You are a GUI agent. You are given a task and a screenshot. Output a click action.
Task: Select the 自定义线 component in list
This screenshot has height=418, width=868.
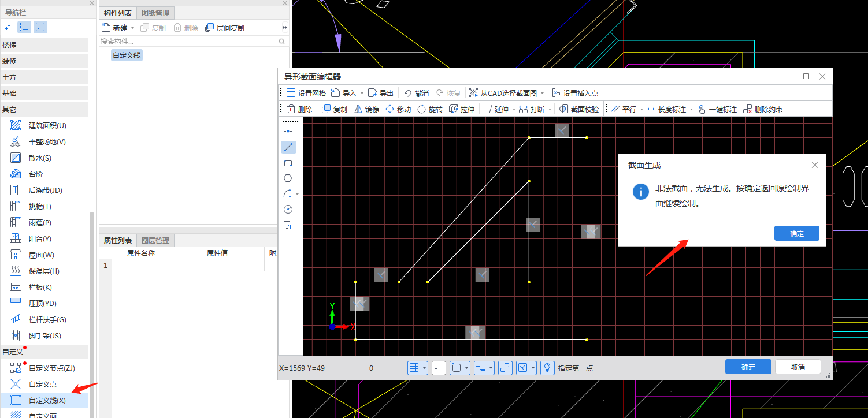pos(127,55)
